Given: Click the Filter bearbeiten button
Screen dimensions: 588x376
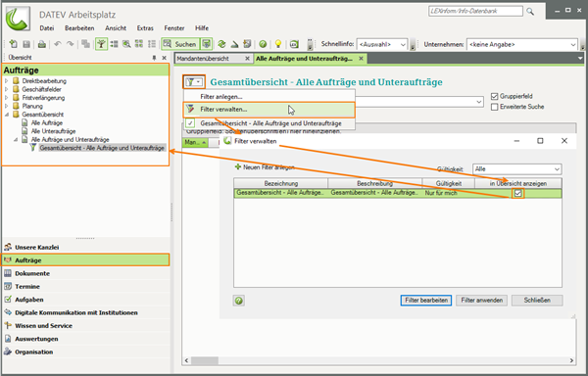Looking at the screenshot, I should coord(426,301).
